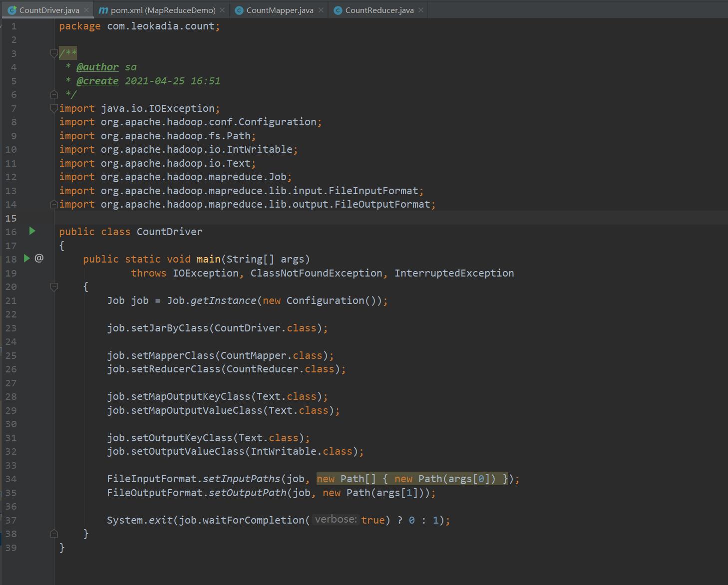Click the verbose: parameter hint
The height and width of the screenshot is (585, 728).
click(336, 520)
